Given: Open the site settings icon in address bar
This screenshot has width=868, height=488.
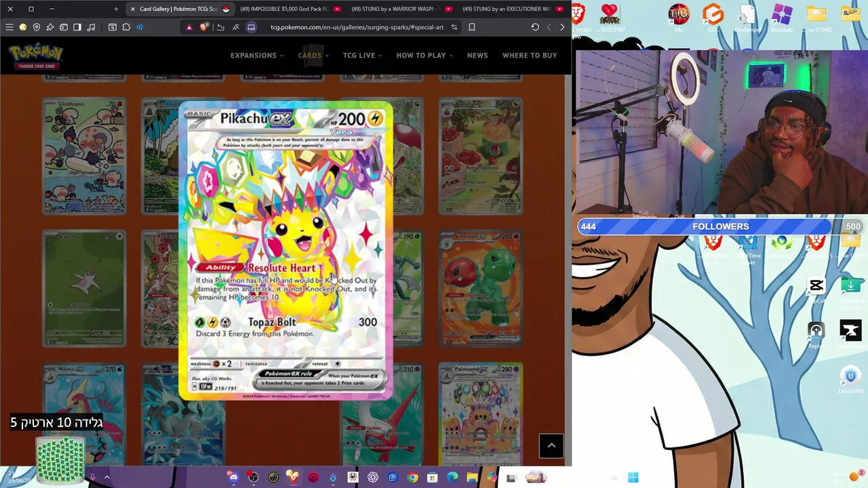Looking at the screenshot, I should (454, 27).
